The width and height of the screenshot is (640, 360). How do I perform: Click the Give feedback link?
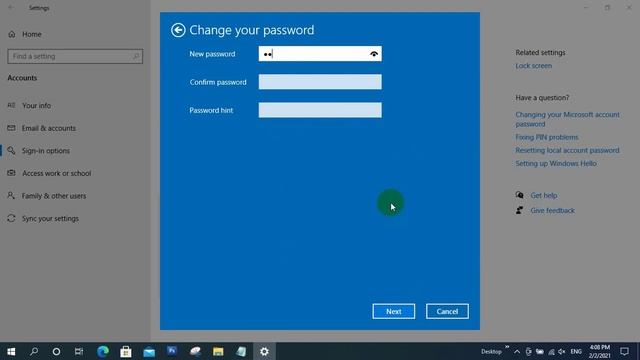click(x=552, y=211)
